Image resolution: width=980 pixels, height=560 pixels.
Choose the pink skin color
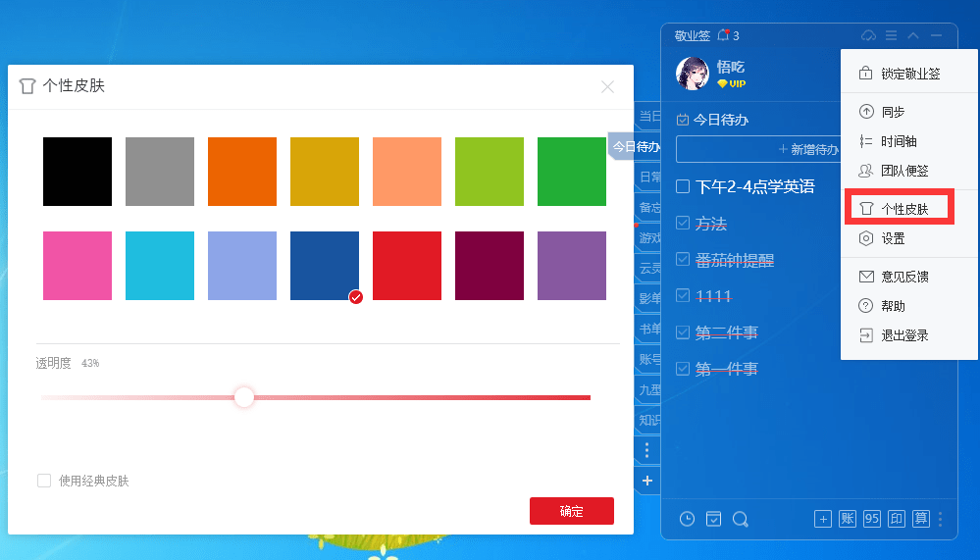pos(77,266)
